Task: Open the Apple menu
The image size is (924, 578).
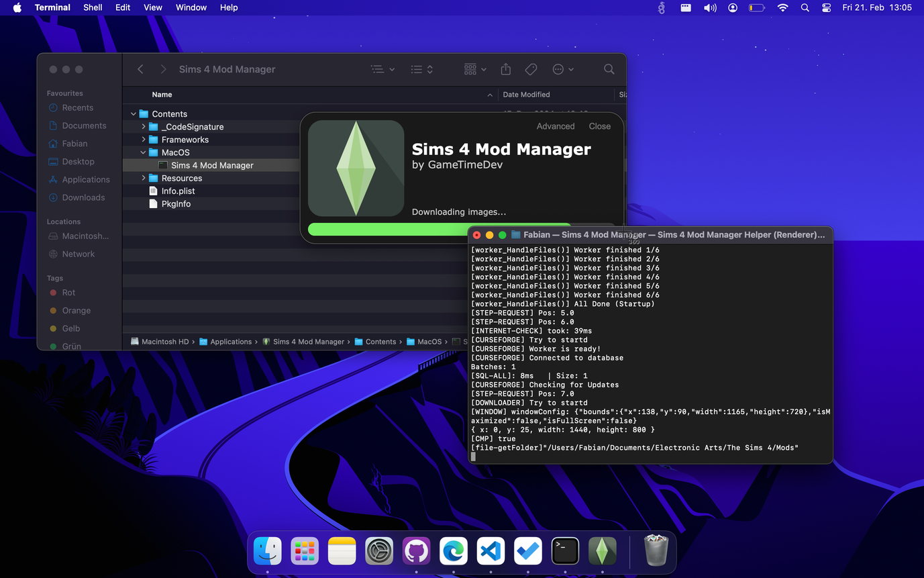Action: (17, 7)
